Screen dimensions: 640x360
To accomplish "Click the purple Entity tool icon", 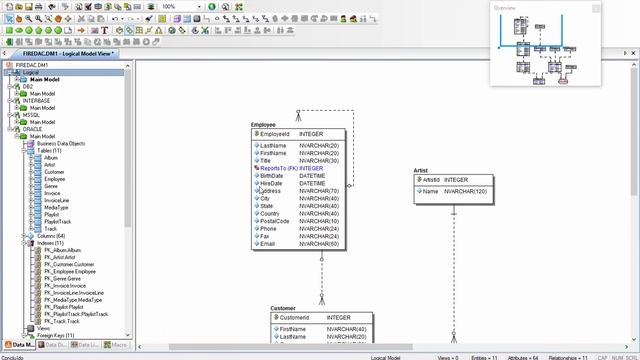I will coord(177,19).
